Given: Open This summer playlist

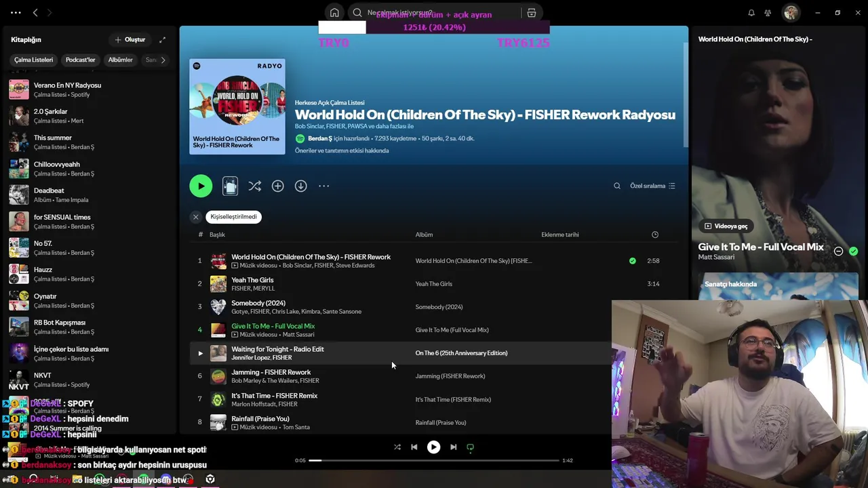Looking at the screenshot, I should (x=90, y=142).
